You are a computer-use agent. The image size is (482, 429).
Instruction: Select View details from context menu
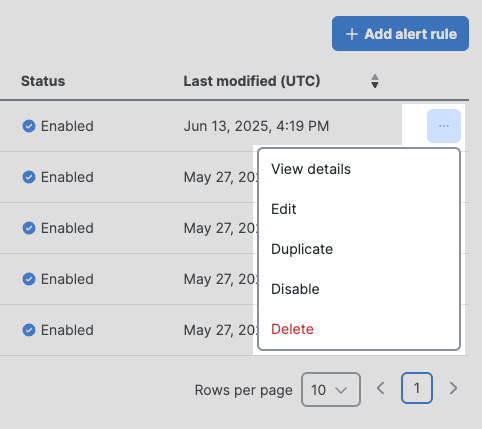coord(311,169)
